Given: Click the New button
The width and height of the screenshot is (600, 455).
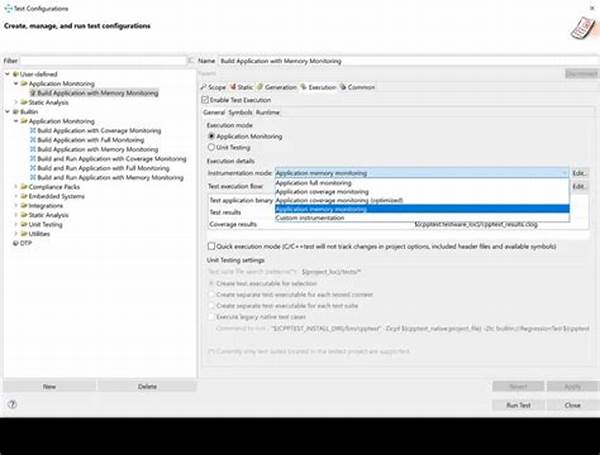Looking at the screenshot, I should pos(49,385).
